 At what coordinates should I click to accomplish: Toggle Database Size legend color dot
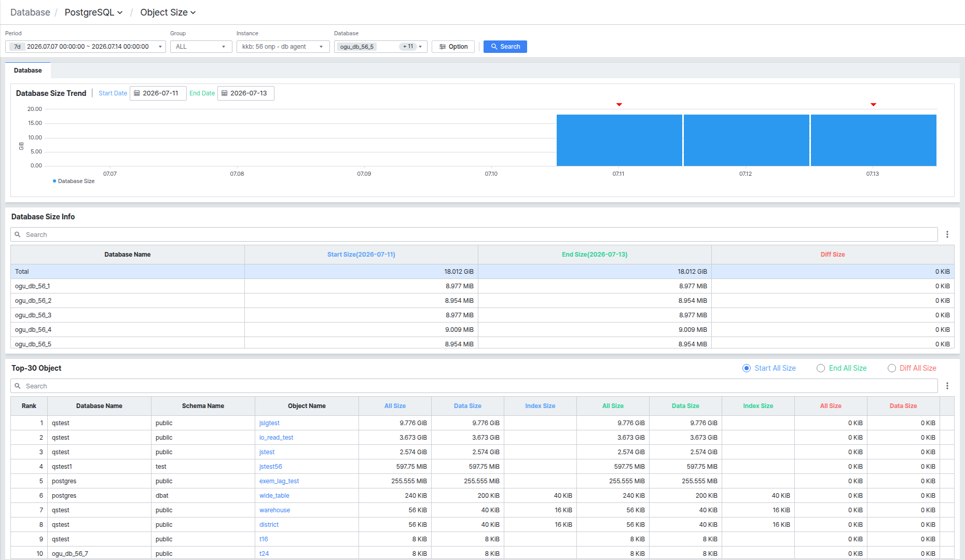(54, 181)
